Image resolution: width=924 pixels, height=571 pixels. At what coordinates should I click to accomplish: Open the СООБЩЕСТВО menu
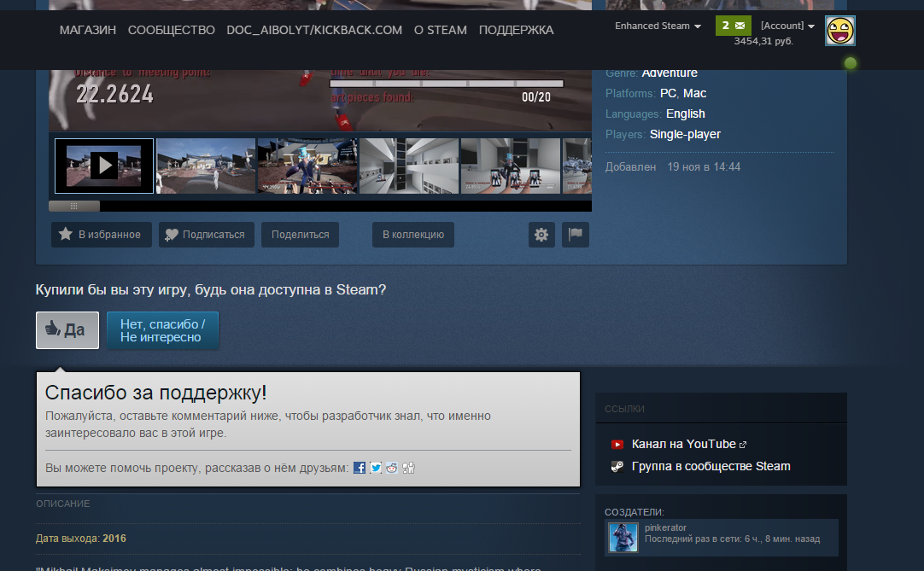click(172, 30)
